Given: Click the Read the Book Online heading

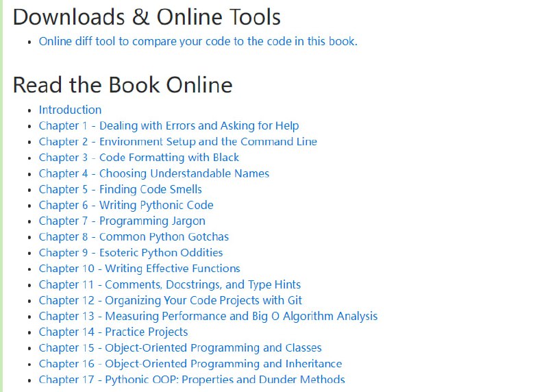Looking at the screenshot, I should click(123, 85).
